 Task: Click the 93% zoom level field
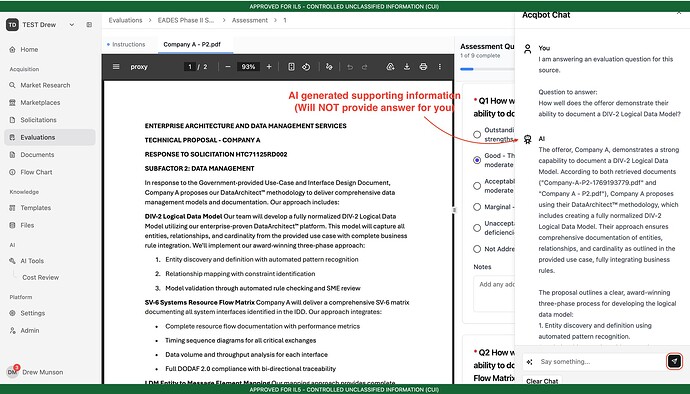(248, 67)
